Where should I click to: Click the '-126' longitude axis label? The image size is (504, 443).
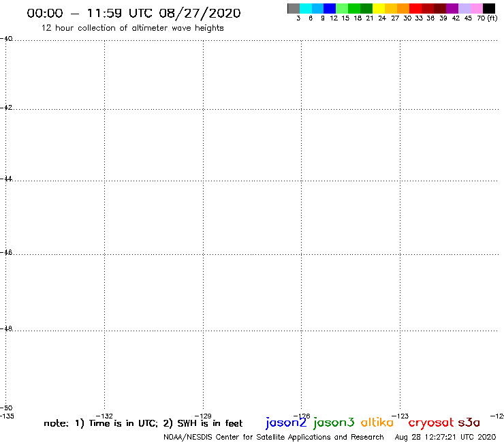click(302, 416)
